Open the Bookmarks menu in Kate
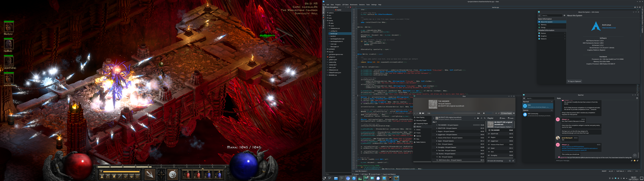 click(354, 5)
